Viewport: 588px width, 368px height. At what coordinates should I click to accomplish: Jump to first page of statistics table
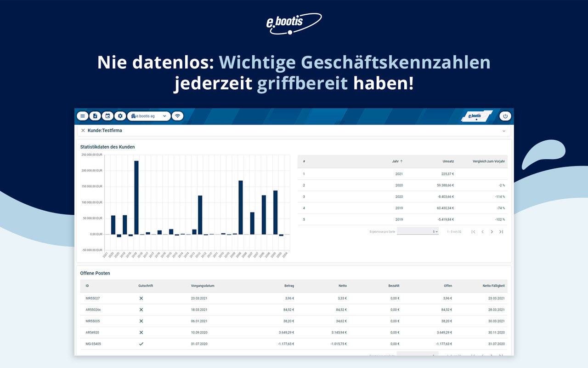pos(473,232)
